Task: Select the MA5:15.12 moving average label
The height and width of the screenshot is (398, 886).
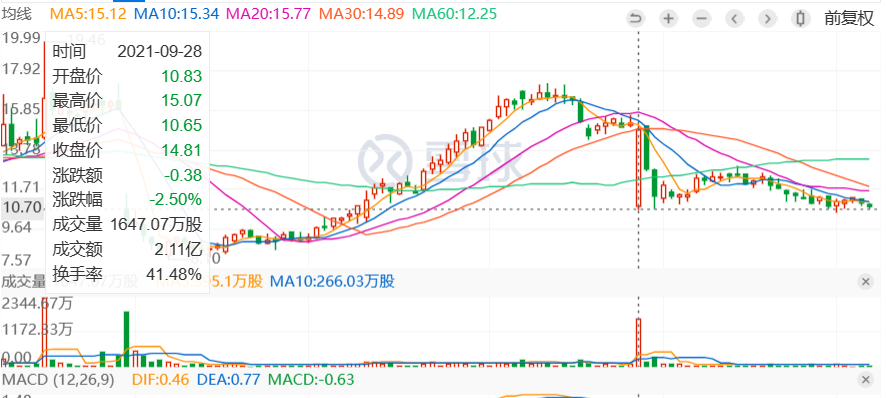Action: 89,14
